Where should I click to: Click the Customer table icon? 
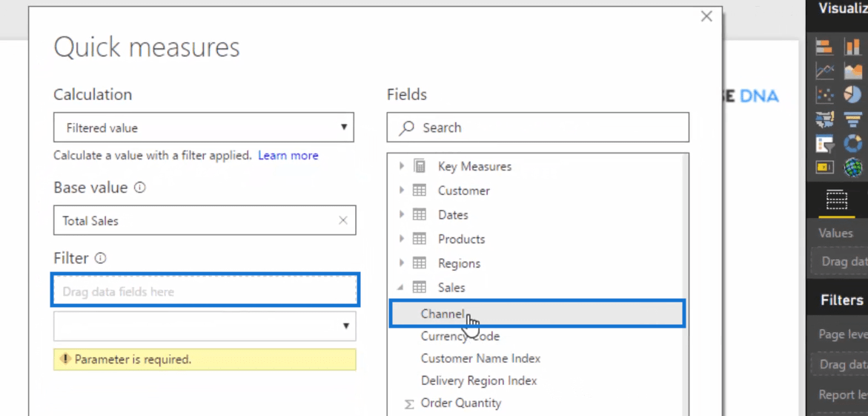point(420,190)
